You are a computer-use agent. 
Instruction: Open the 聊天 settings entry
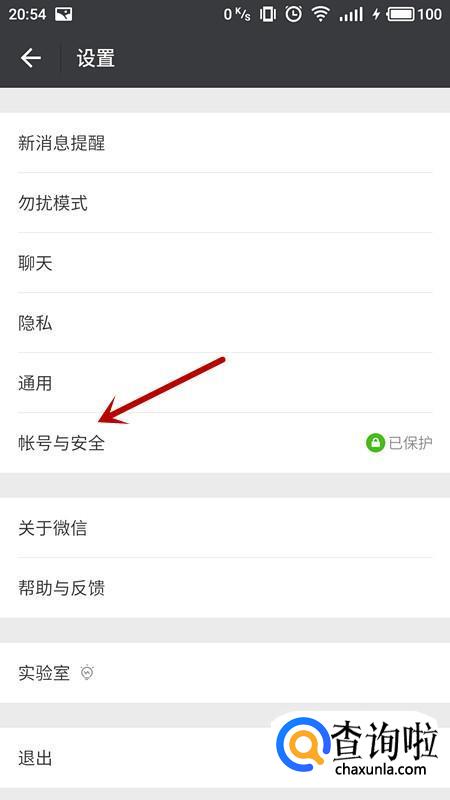(x=225, y=263)
